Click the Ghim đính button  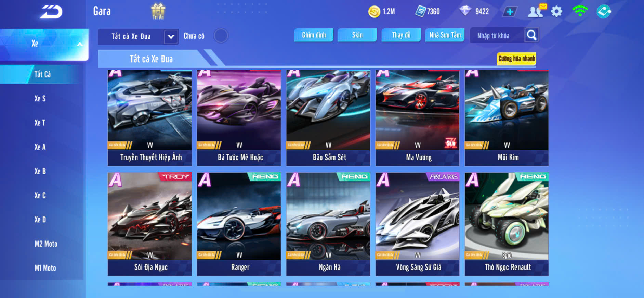[314, 35]
